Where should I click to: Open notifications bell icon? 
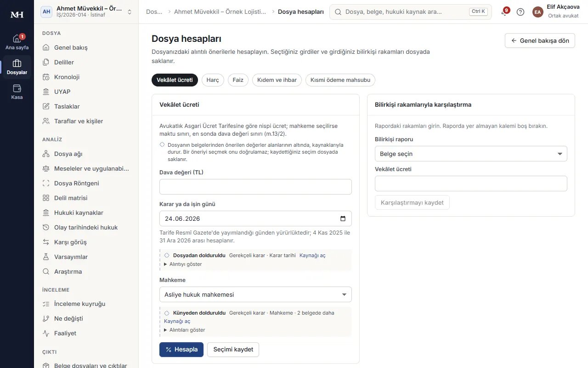tap(504, 12)
